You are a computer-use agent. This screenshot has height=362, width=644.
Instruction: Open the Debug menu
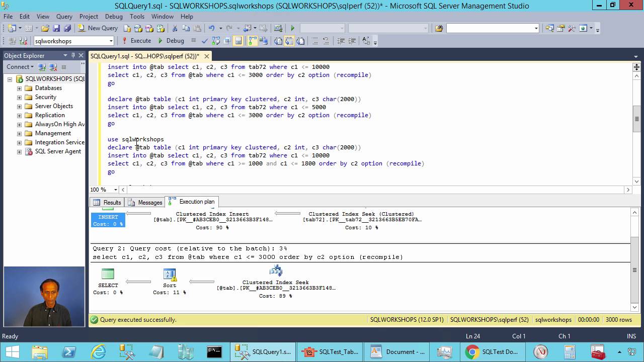click(x=114, y=17)
